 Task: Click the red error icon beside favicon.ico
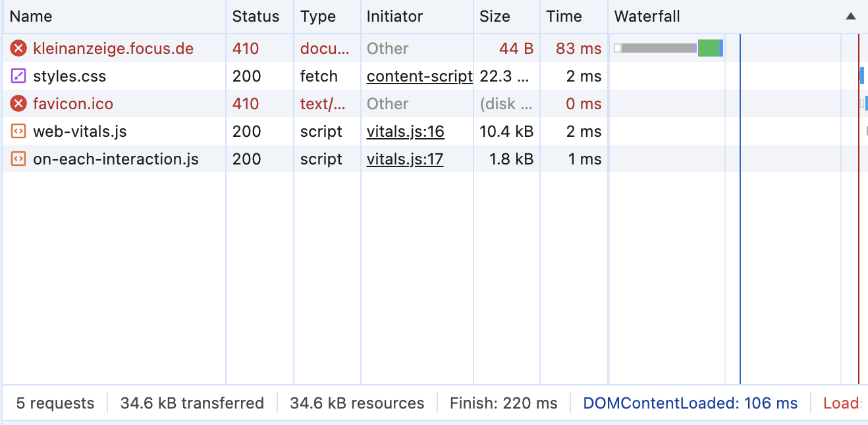[18, 104]
